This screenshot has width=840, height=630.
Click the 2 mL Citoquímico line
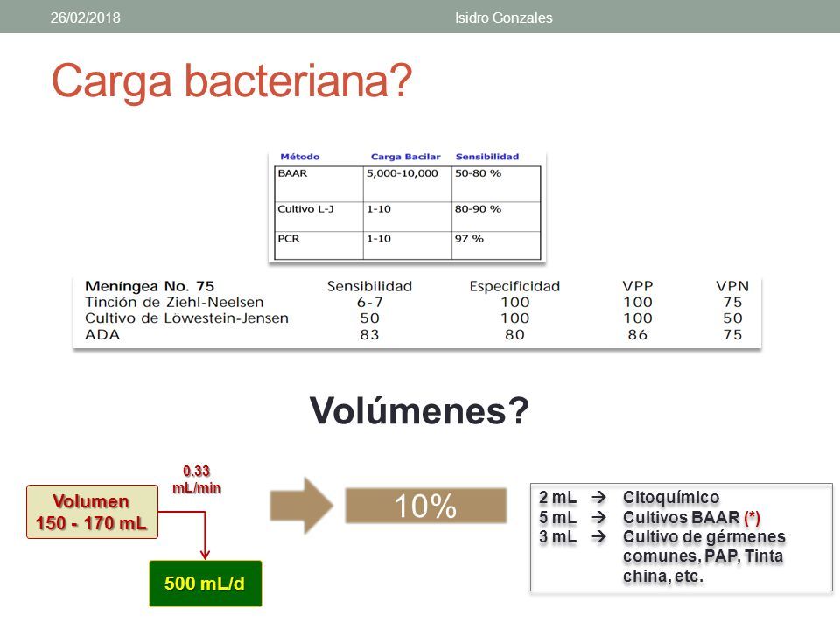coord(629,498)
